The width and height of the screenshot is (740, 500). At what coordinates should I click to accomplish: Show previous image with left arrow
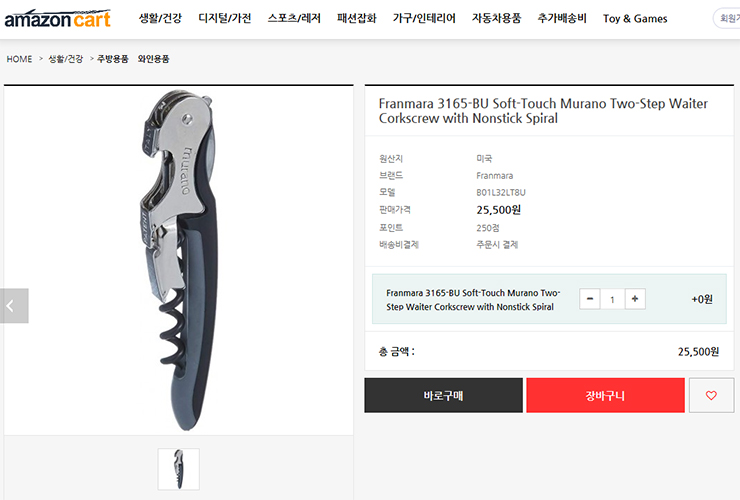pos(14,306)
